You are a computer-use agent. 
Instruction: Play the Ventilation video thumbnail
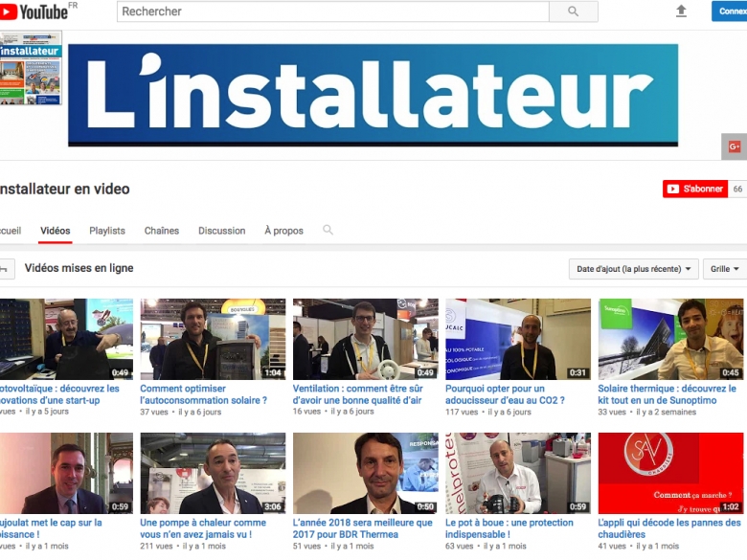(x=366, y=339)
